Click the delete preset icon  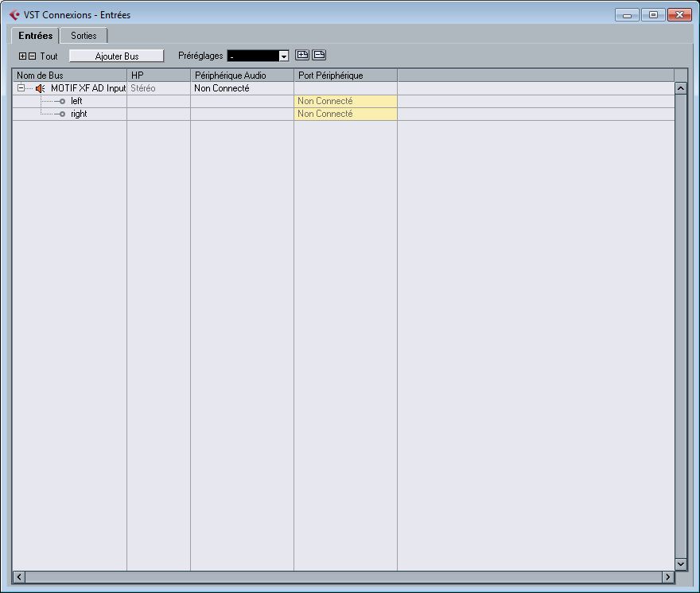(x=319, y=55)
